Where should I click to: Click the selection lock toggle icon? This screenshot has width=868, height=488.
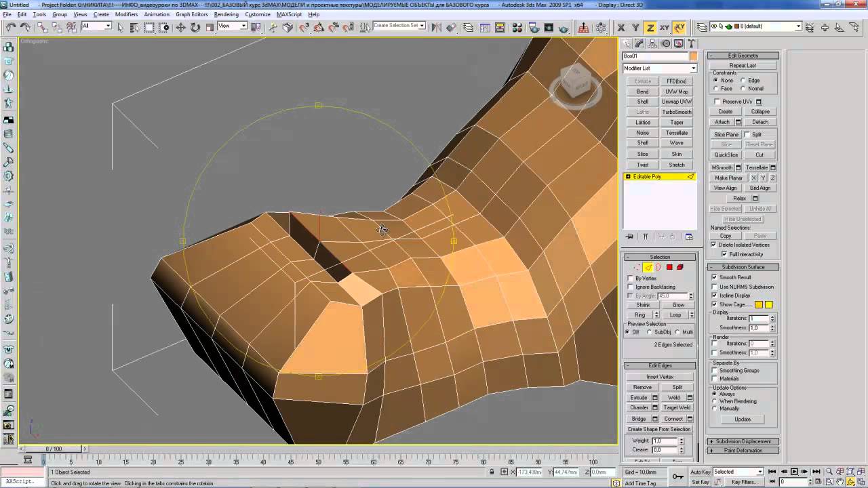pyautogui.click(x=492, y=472)
